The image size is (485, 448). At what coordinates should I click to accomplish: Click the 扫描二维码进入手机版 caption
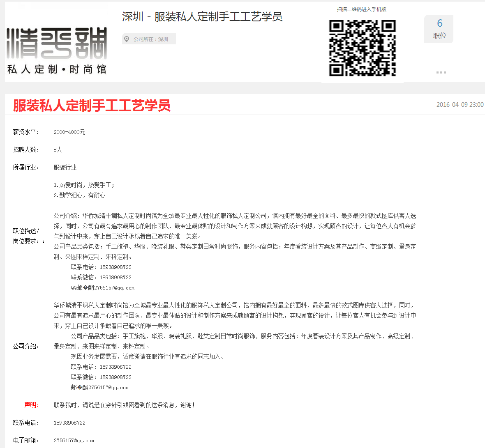pos(362,9)
